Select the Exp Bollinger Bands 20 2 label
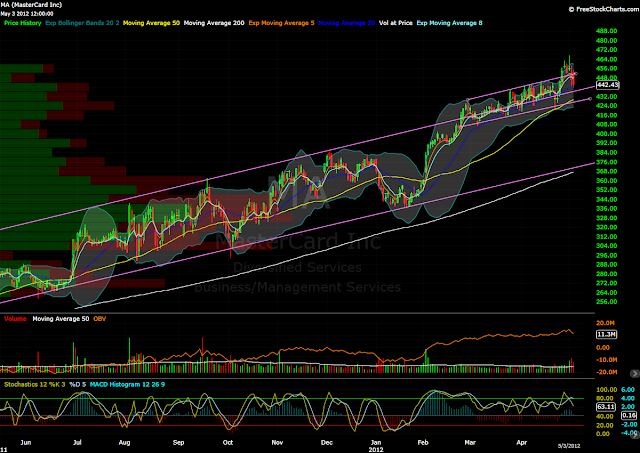This screenshot has width=640, height=453. (82, 23)
